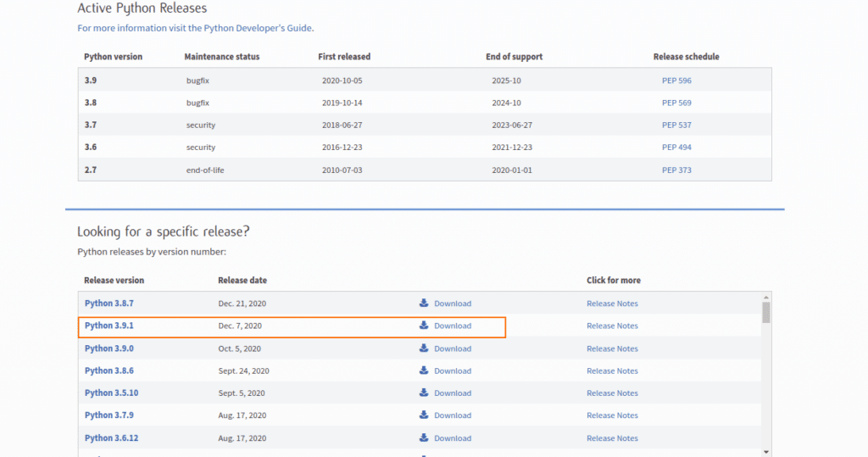Click download icon for Python 3.6.12

(x=424, y=438)
